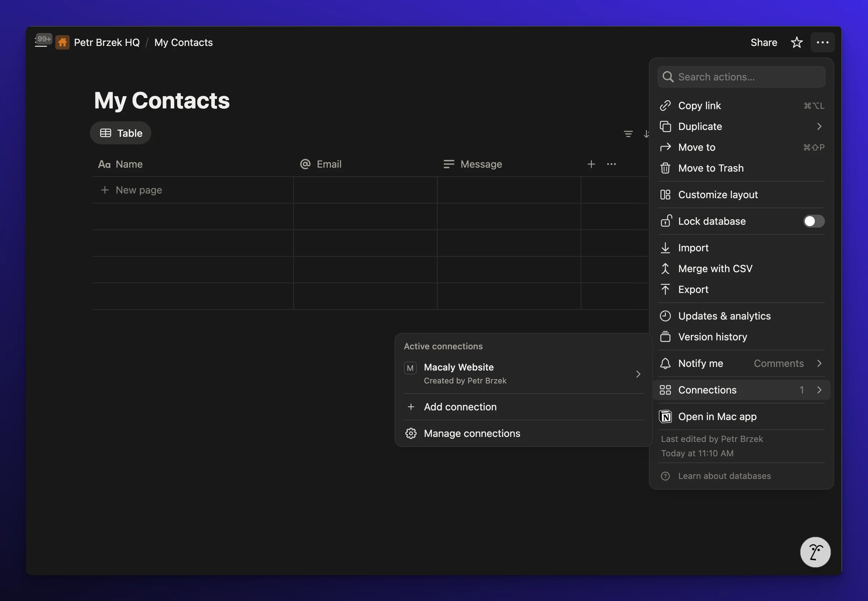Open the table header ellipsis options icon
This screenshot has width=868, height=601.
(611, 164)
